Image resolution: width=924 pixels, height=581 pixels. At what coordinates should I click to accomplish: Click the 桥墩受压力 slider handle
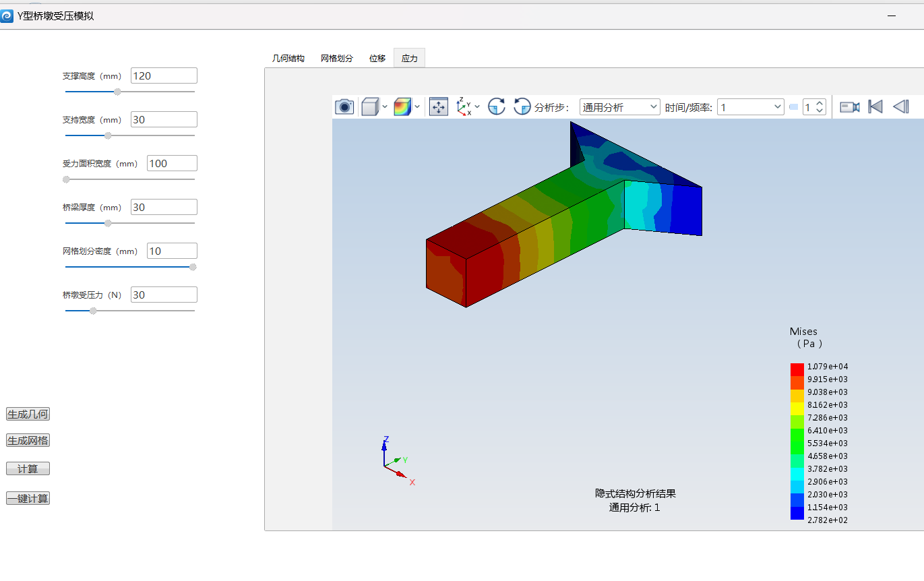click(93, 311)
